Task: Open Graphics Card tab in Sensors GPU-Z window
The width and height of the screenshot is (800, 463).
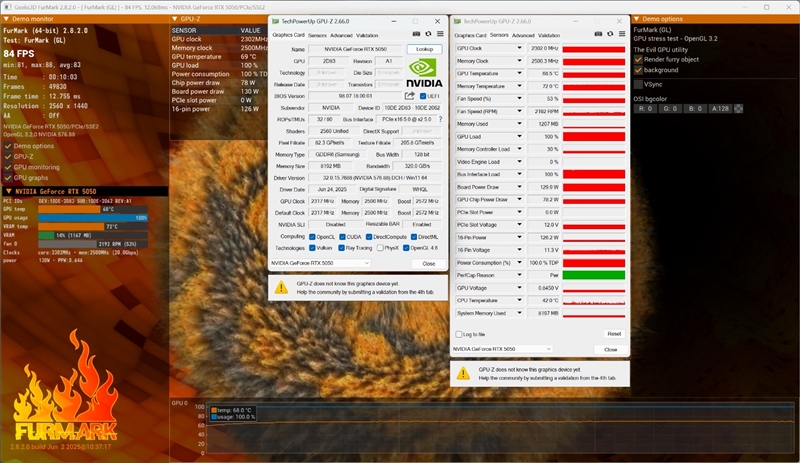Action: (470, 35)
